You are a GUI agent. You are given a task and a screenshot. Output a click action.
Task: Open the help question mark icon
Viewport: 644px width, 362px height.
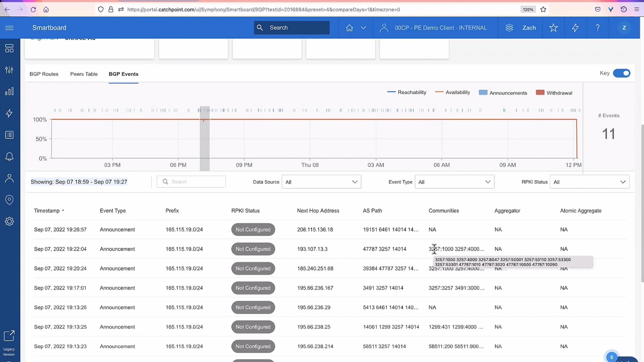(x=598, y=28)
